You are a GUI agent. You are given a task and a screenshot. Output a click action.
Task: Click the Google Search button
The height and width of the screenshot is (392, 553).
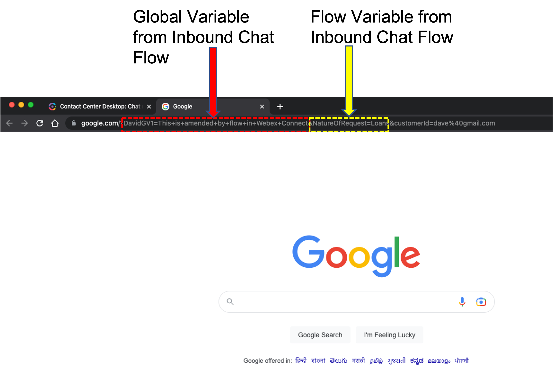click(320, 335)
